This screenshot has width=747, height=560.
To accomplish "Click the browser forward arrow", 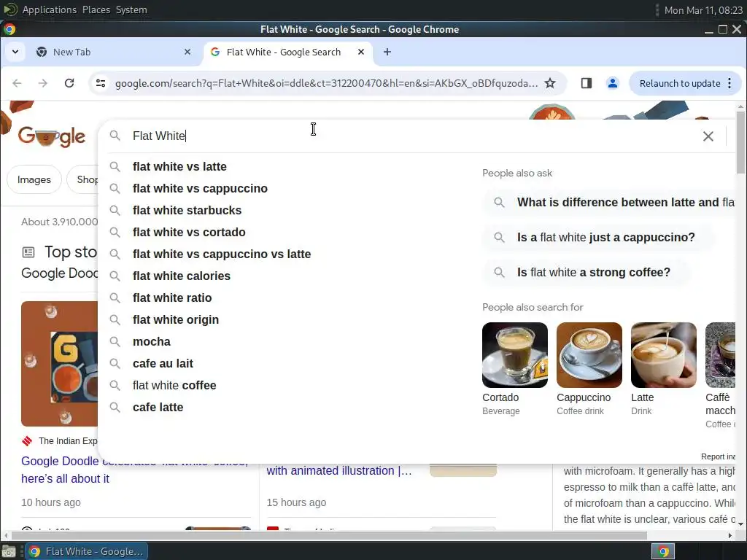I will [x=43, y=83].
